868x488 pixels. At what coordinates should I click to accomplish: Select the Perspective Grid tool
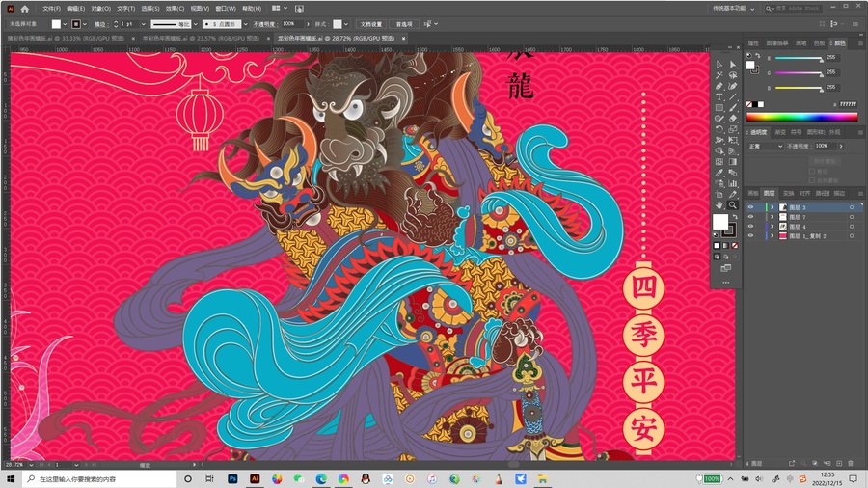tap(733, 151)
